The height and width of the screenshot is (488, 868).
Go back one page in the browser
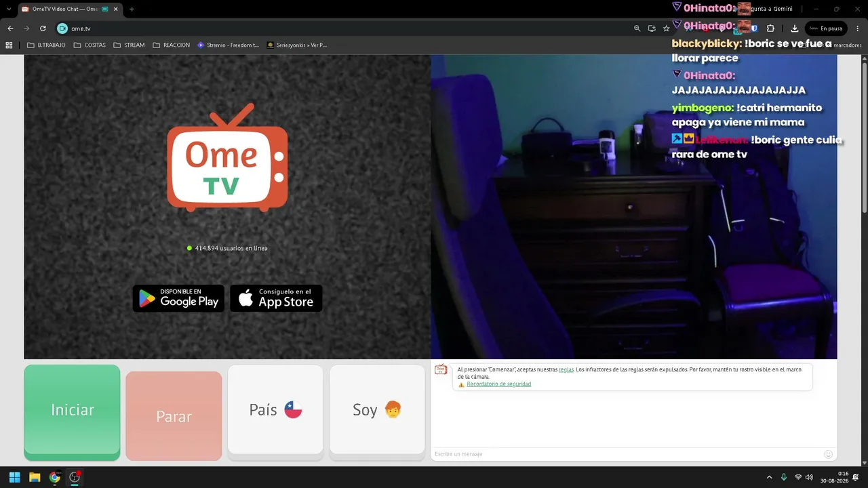[x=10, y=28]
